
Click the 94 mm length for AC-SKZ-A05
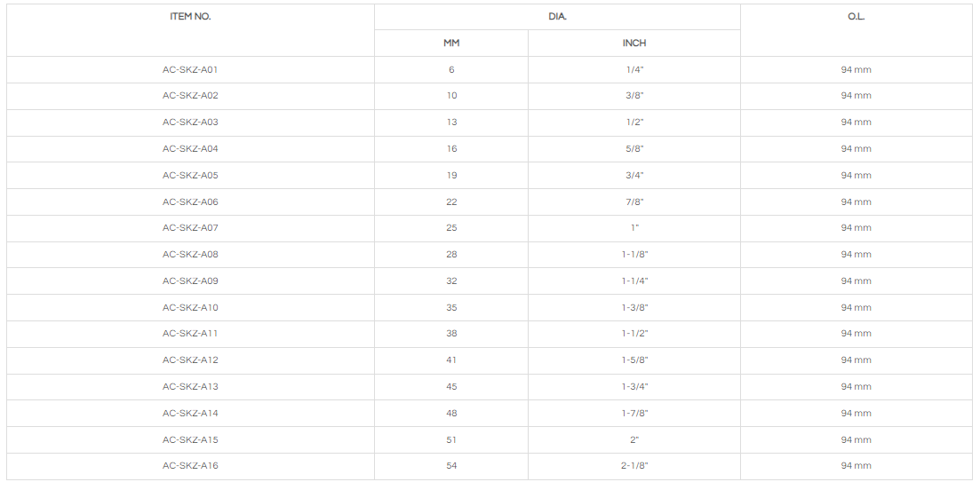point(856,176)
